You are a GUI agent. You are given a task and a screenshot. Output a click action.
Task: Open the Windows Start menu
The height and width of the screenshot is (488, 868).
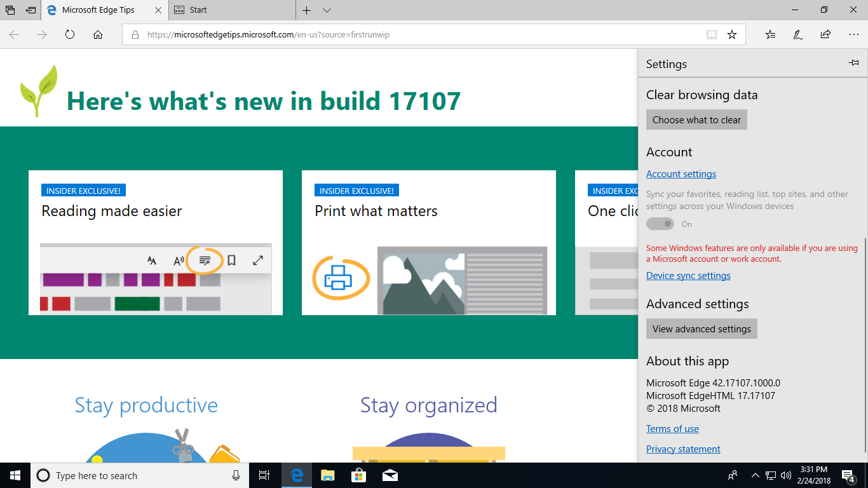(x=15, y=475)
